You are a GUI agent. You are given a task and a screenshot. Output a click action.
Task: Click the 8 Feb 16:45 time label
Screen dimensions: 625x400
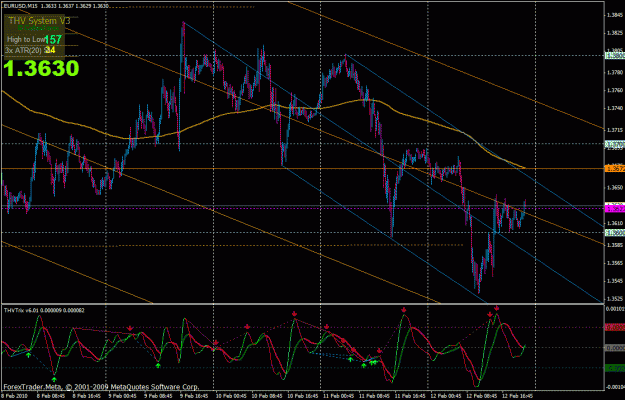(85, 396)
